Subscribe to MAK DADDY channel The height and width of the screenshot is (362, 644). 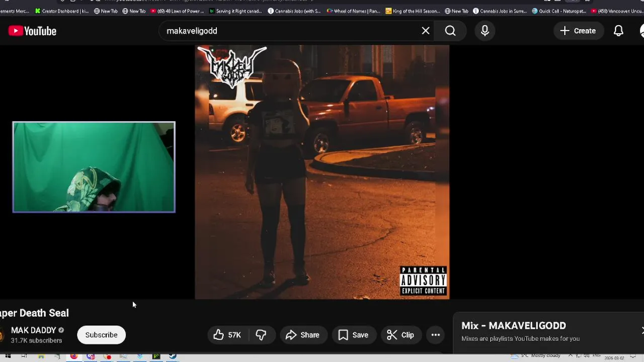click(101, 335)
